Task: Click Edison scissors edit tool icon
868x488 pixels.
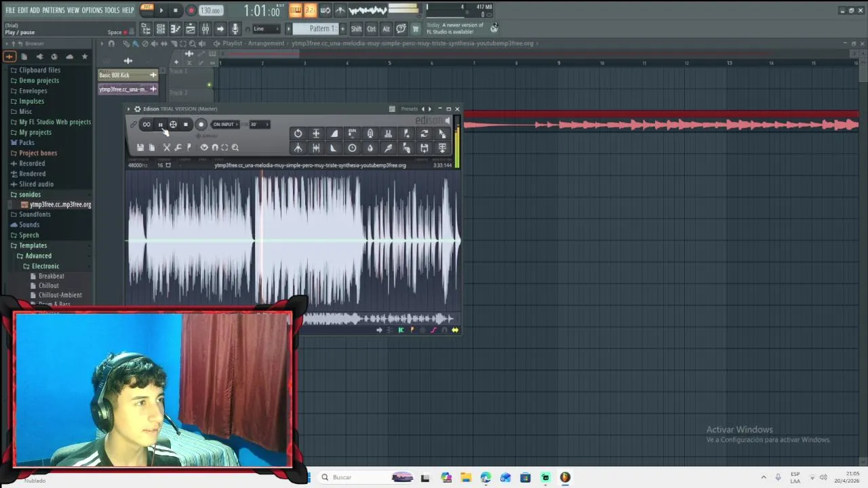Action: pos(167,147)
